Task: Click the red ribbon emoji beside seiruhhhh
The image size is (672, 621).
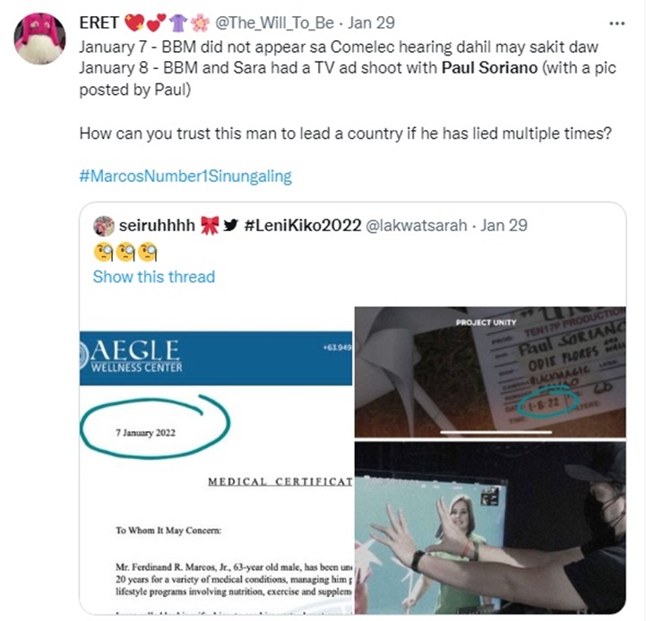Action: [x=210, y=226]
